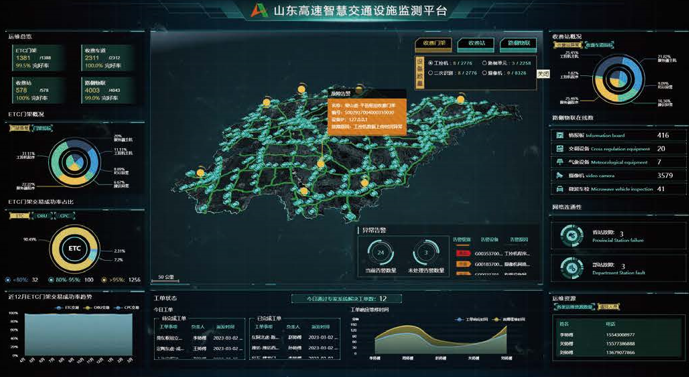
Task: Select the radio button showing 0 / 2776 top-left
Action: coord(431,63)
